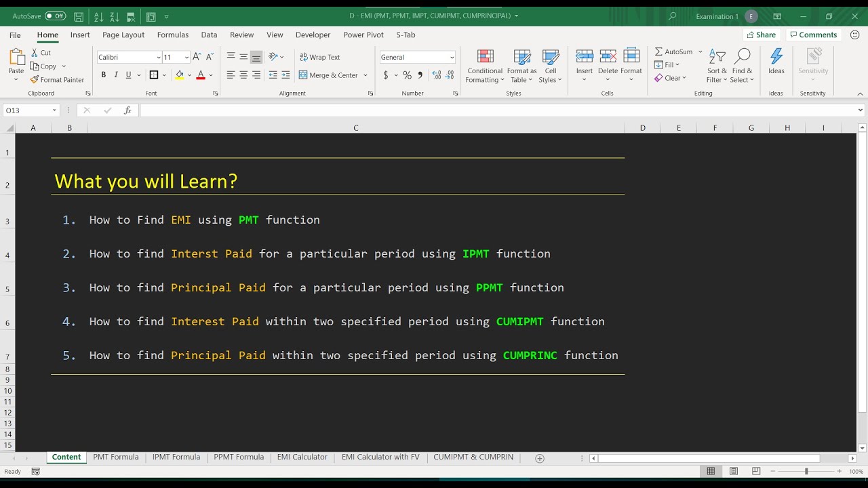The height and width of the screenshot is (488, 868).
Task: Apply Comma Style
Action: [x=420, y=75]
